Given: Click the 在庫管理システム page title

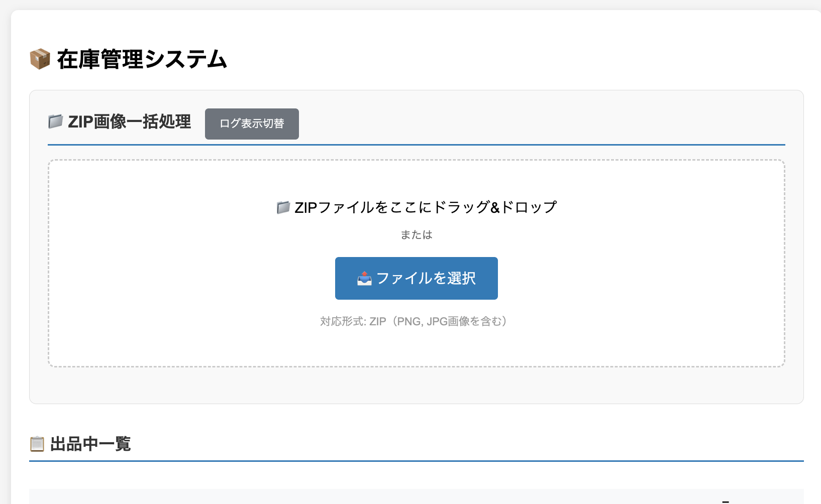Looking at the screenshot, I should click(142, 59).
